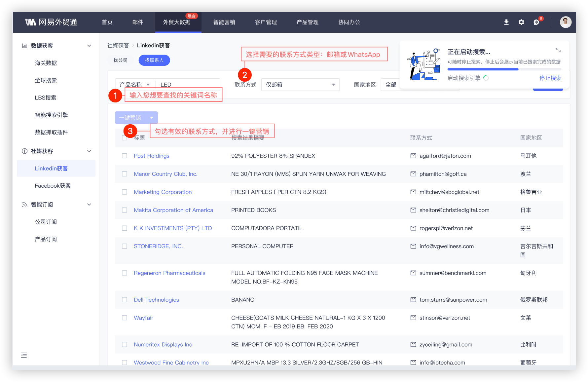
Task: Click the LED keyword input field
Action: (x=188, y=85)
